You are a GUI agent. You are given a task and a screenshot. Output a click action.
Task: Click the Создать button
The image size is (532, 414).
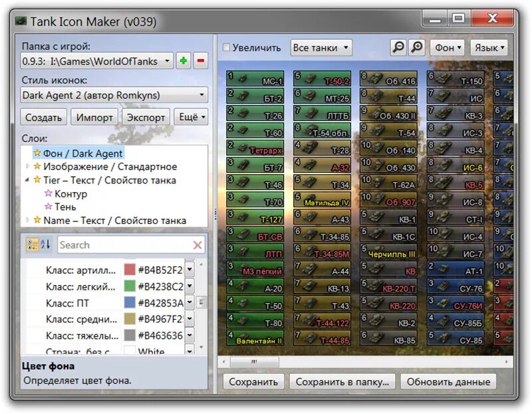point(43,117)
